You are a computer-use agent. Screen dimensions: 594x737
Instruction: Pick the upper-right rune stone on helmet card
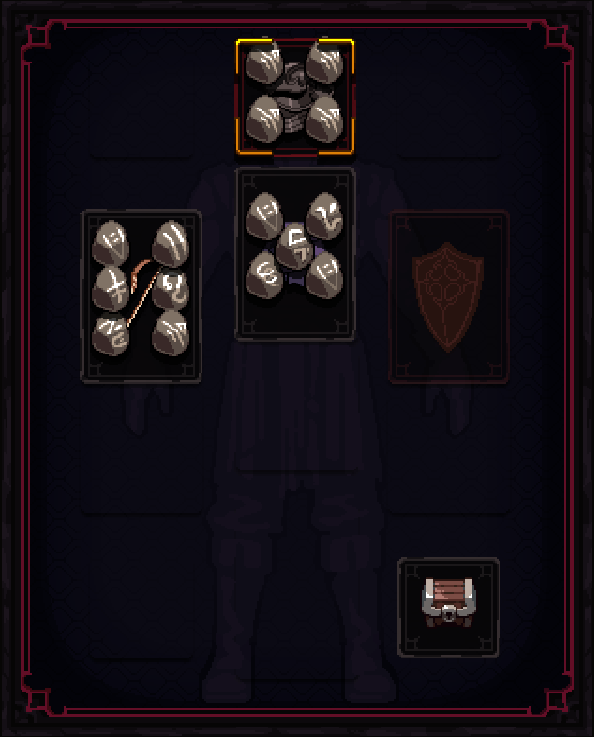(325, 65)
